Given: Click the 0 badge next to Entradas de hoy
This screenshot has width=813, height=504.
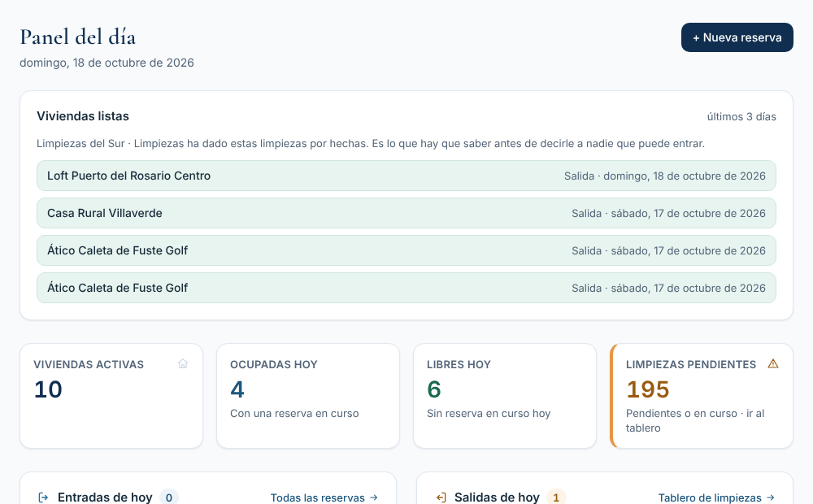Looking at the screenshot, I should coord(169,497).
